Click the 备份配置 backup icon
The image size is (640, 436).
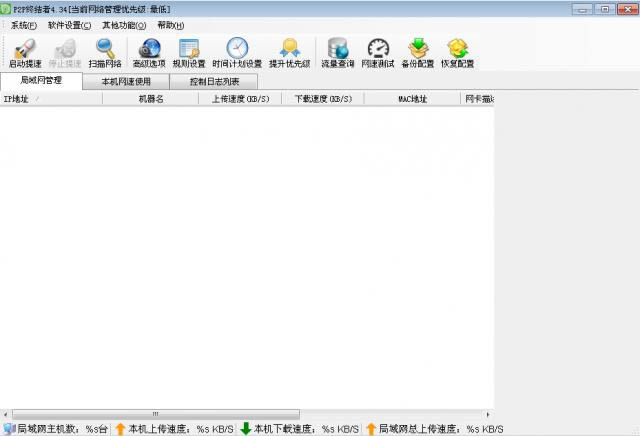(418, 52)
